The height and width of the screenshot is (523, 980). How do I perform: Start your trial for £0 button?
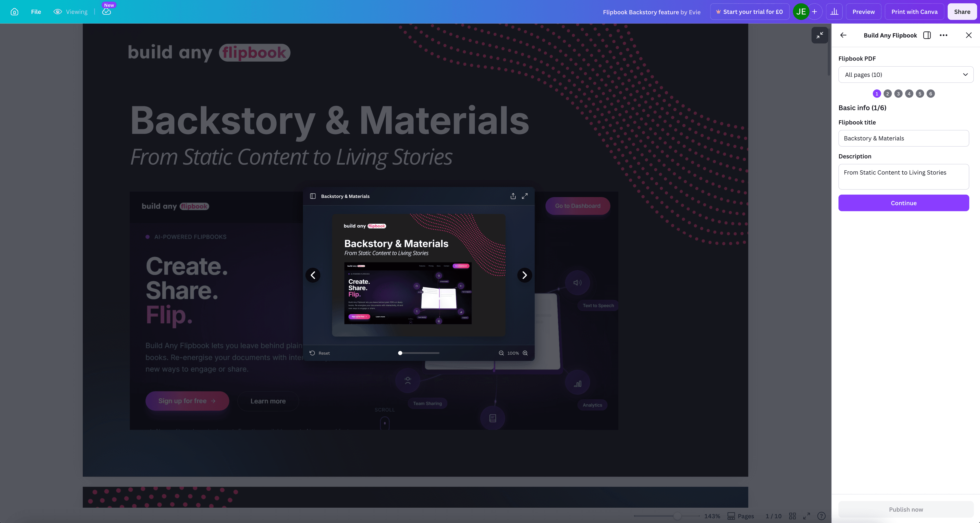750,12
